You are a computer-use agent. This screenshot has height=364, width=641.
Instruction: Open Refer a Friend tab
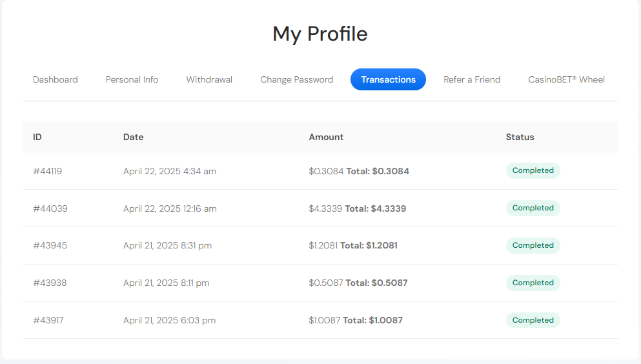472,79
